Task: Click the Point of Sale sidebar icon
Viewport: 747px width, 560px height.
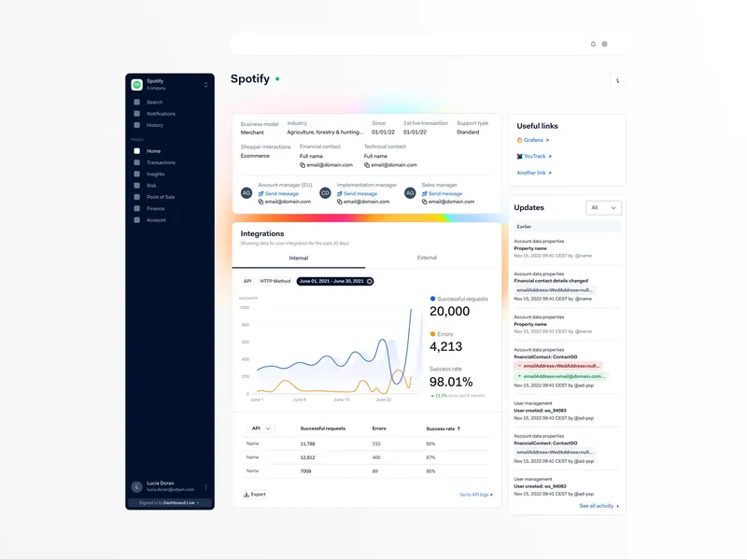Action: tap(136, 197)
